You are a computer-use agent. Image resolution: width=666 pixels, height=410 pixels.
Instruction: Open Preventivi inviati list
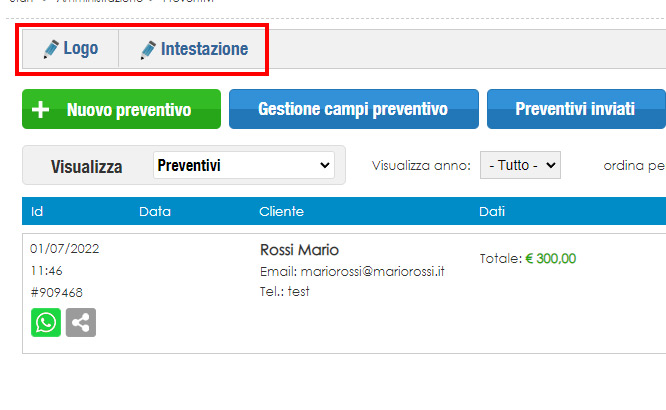576,109
